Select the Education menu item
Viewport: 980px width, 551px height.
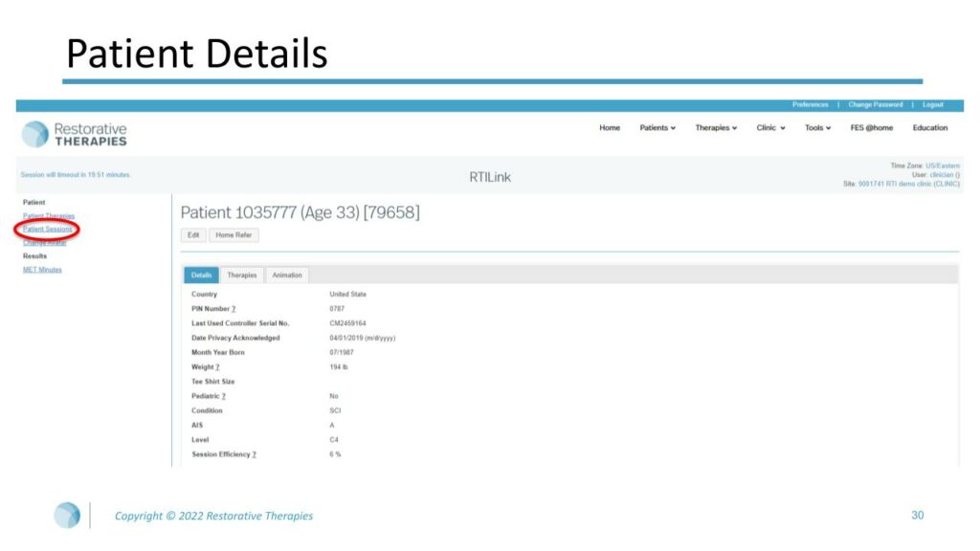tap(929, 128)
